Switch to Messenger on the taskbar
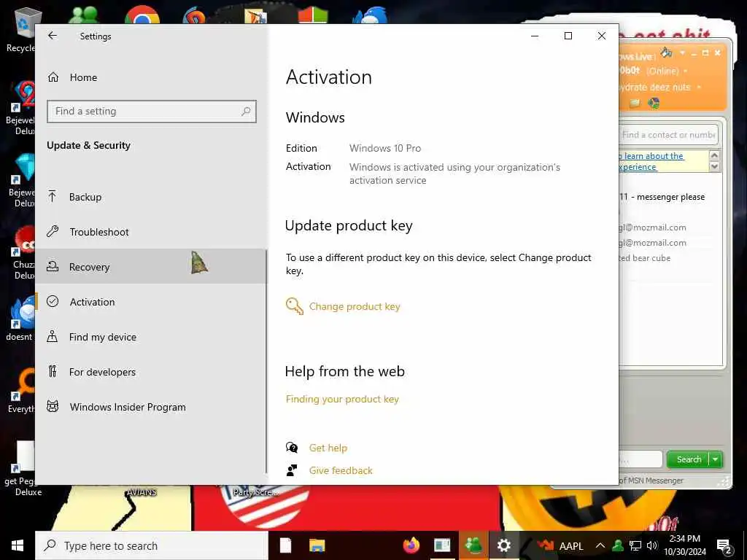 click(x=473, y=545)
